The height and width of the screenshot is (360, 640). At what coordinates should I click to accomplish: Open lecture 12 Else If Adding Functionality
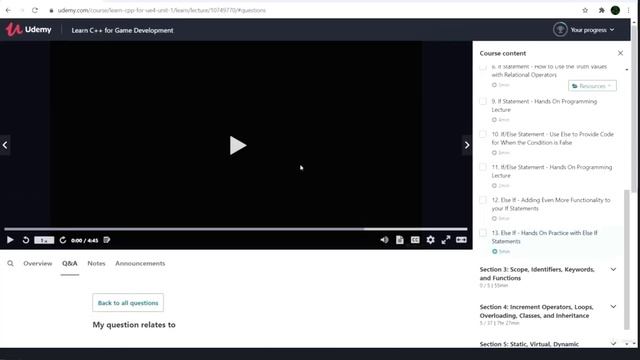click(551, 204)
